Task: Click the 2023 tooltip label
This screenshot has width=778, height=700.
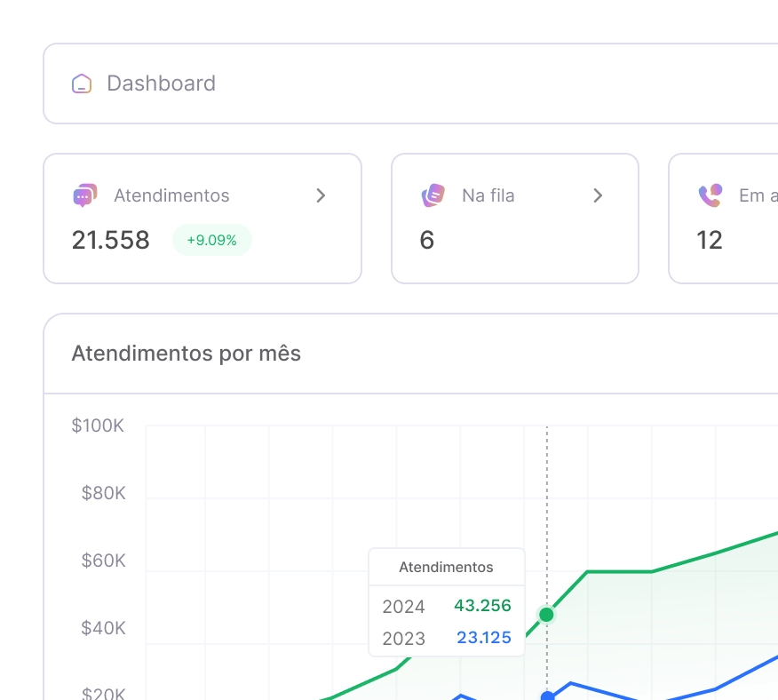Action: [403, 639]
